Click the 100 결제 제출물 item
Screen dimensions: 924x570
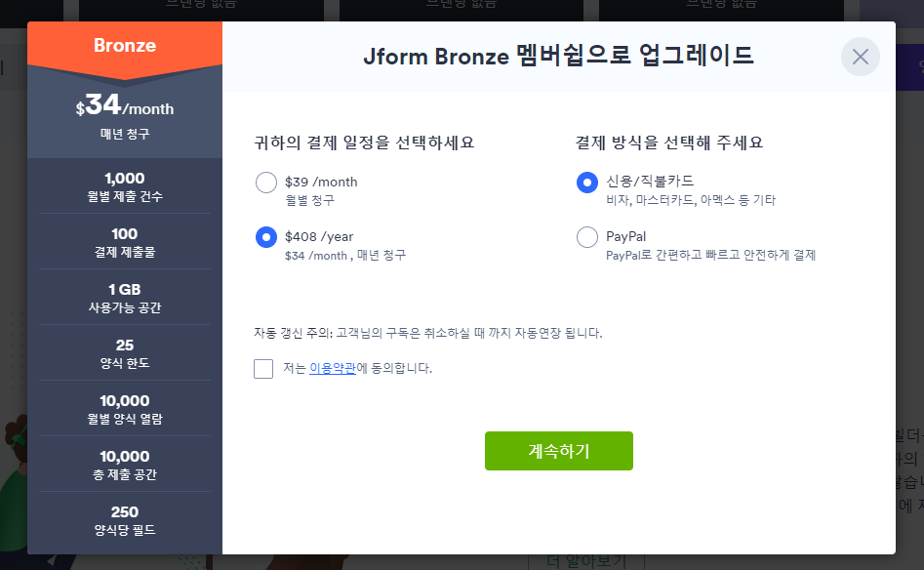point(125,242)
